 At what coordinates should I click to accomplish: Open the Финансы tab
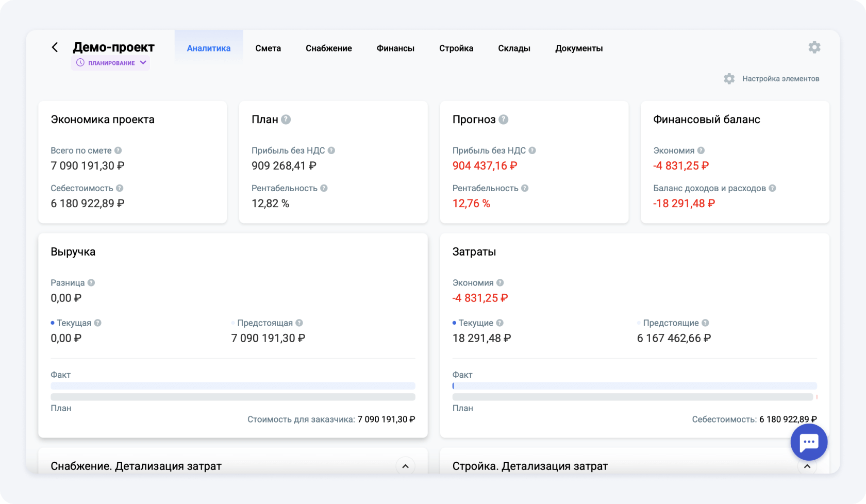(395, 48)
